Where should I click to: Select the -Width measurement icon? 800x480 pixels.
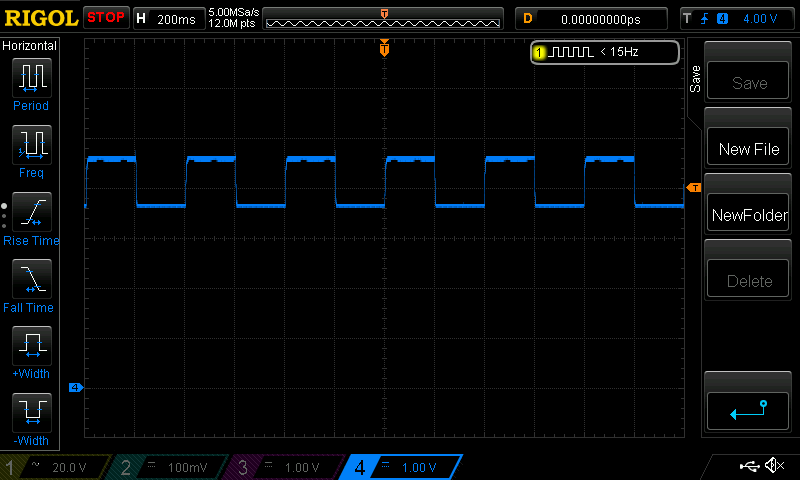(x=31, y=414)
